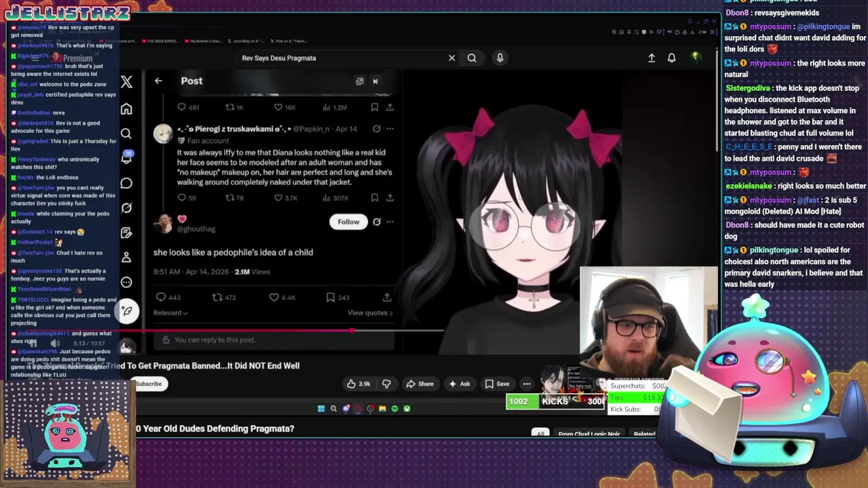The height and width of the screenshot is (488, 868).
Task: Open the taskbar search icon
Action: coord(333,409)
